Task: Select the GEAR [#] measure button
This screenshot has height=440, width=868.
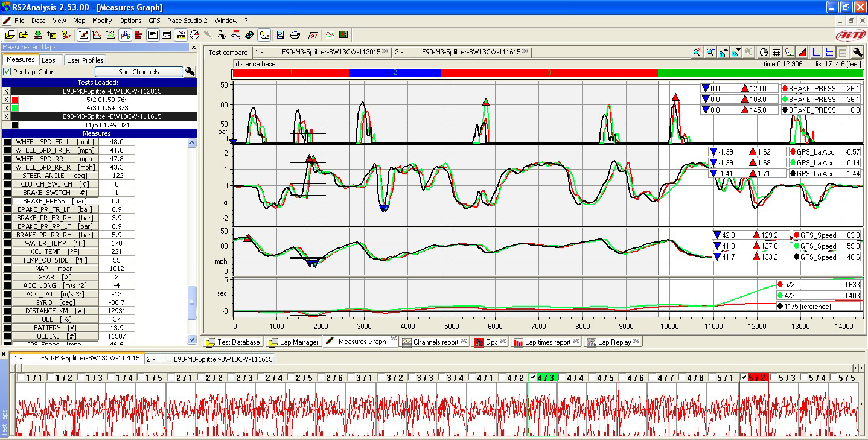Action: pos(55,277)
